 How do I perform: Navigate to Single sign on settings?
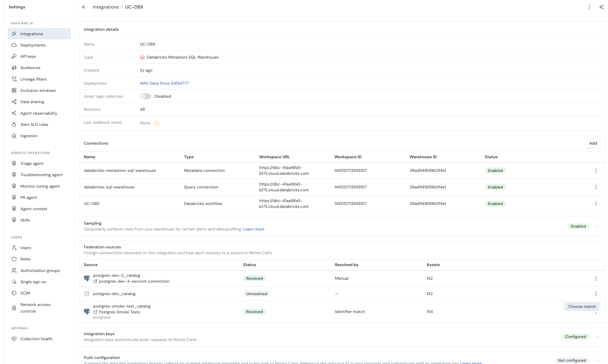click(x=39, y=282)
